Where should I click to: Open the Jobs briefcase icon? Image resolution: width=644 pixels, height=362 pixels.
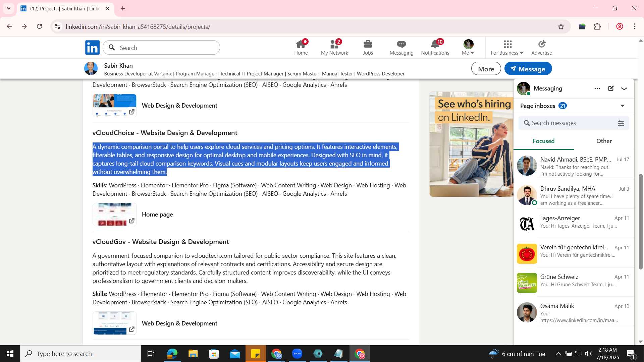point(368,47)
